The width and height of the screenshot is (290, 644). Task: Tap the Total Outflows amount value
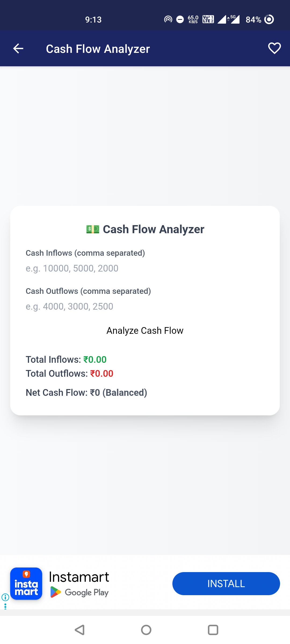[x=102, y=374]
